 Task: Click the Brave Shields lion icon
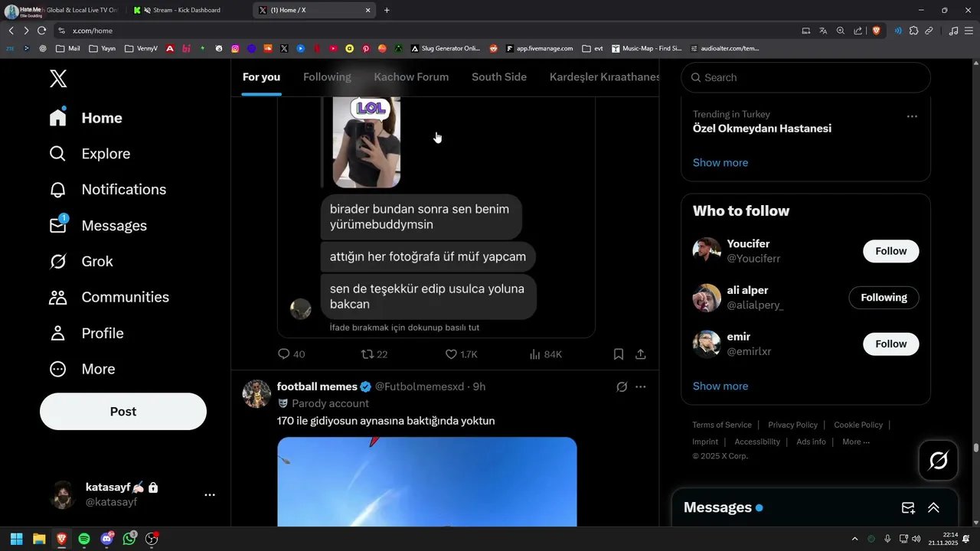click(x=877, y=31)
